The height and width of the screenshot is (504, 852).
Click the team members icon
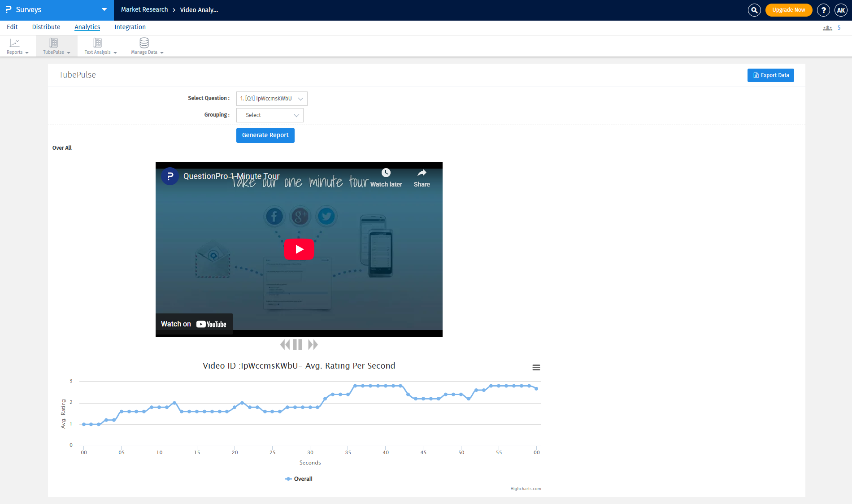[x=827, y=28]
